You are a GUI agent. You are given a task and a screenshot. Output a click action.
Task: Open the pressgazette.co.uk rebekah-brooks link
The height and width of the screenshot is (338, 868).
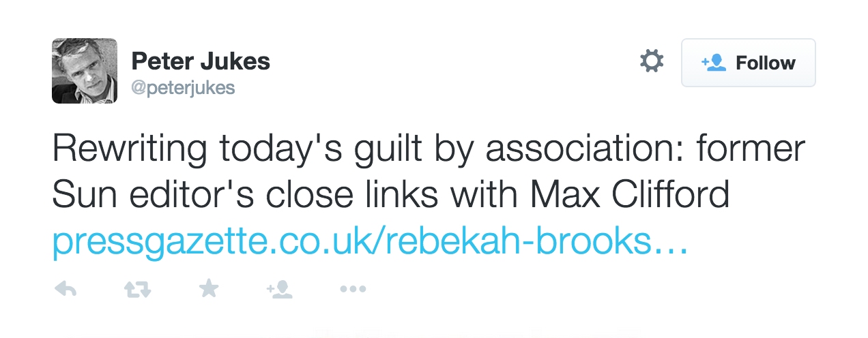click(x=370, y=242)
